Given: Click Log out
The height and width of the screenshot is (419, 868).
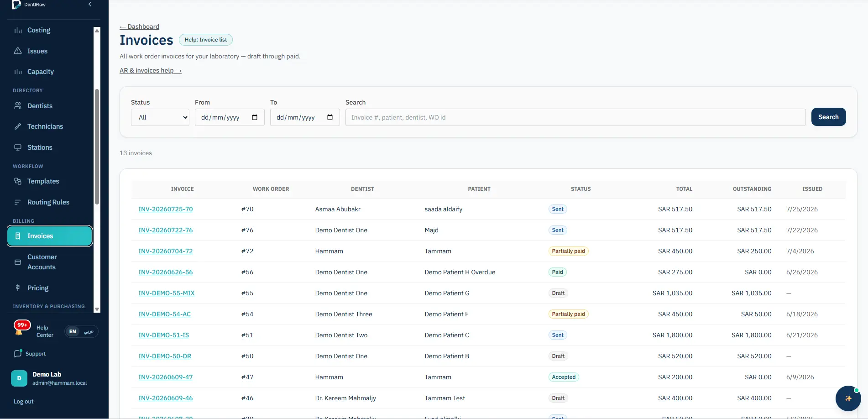Looking at the screenshot, I should tap(24, 402).
